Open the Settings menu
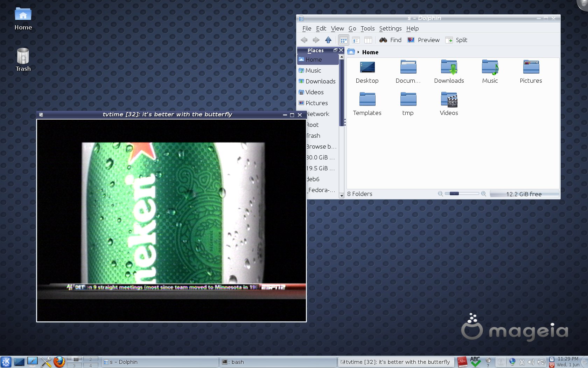 click(390, 28)
